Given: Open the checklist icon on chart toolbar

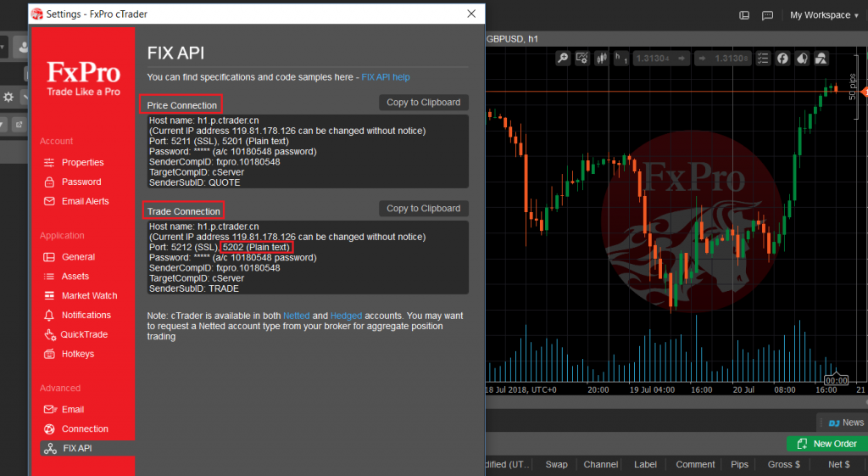Looking at the screenshot, I should coord(763,59).
